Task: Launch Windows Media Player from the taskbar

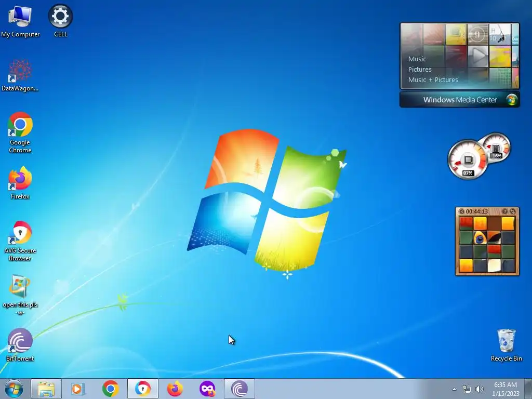Action: pos(78,389)
